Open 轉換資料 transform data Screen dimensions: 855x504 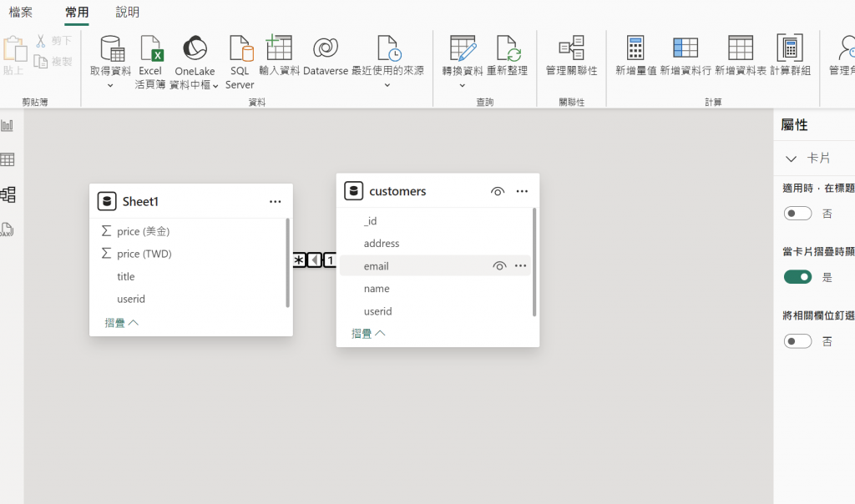(x=463, y=48)
